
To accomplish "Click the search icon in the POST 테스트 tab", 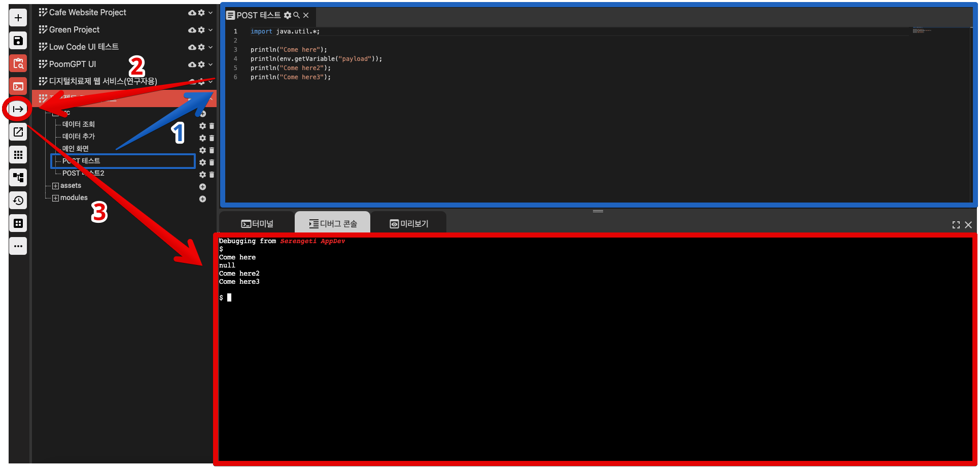I will 297,15.
